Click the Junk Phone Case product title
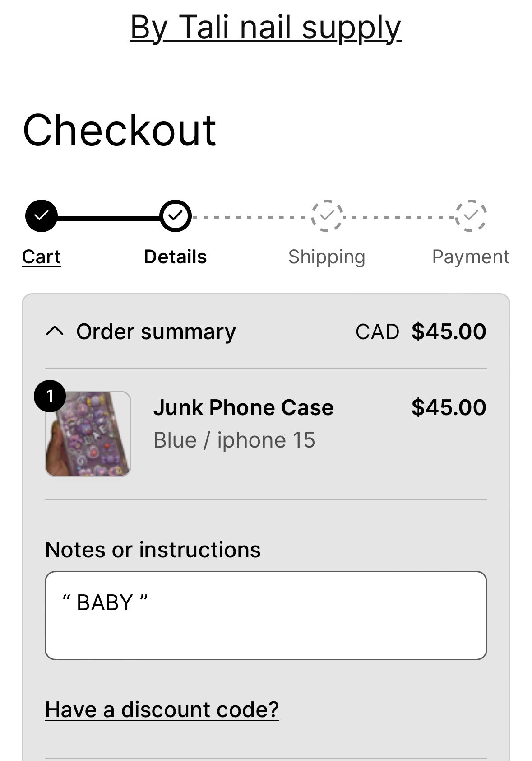The width and height of the screenshot is (532, 761). pos(244,407)
